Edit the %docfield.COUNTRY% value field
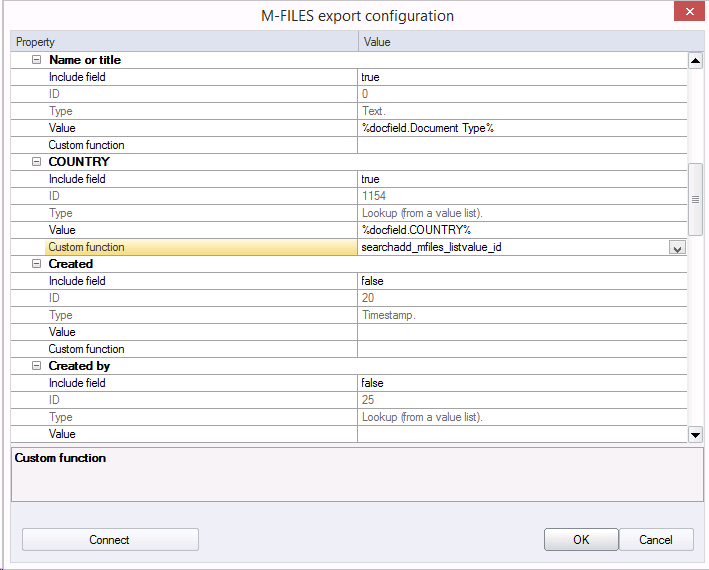Viewport: 709px width, 570px height. [520, 230]
